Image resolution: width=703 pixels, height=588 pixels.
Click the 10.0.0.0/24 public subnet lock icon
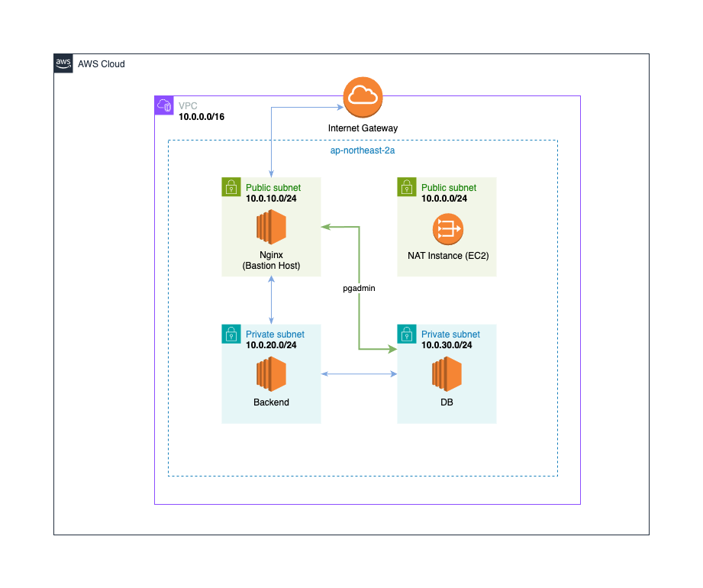pos(407,187)
